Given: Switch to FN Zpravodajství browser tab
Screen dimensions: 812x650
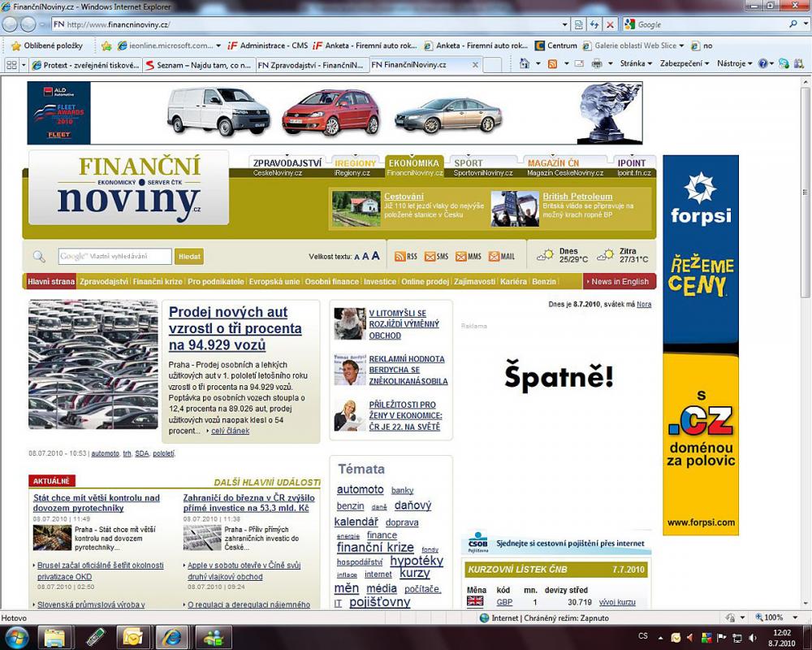Looking at the screenshot, I should 312,65.
